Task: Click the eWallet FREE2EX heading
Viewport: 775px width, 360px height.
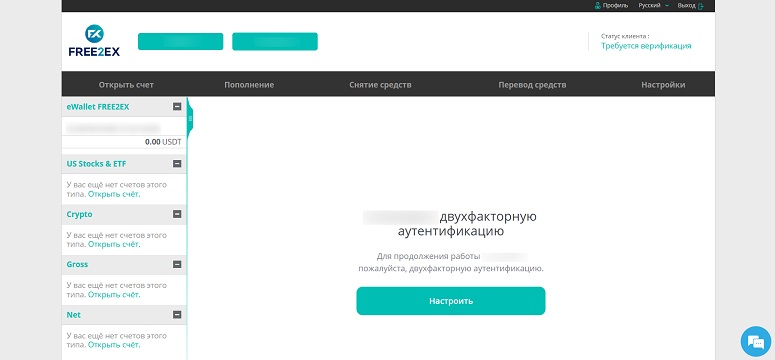Action: 98,106
